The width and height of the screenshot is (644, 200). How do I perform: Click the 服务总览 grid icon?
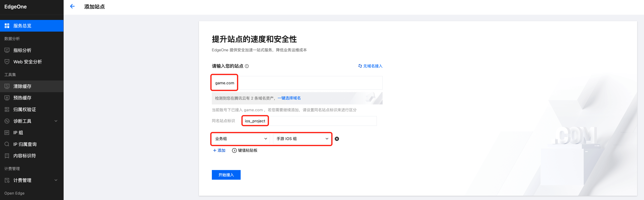click(7, 26)
